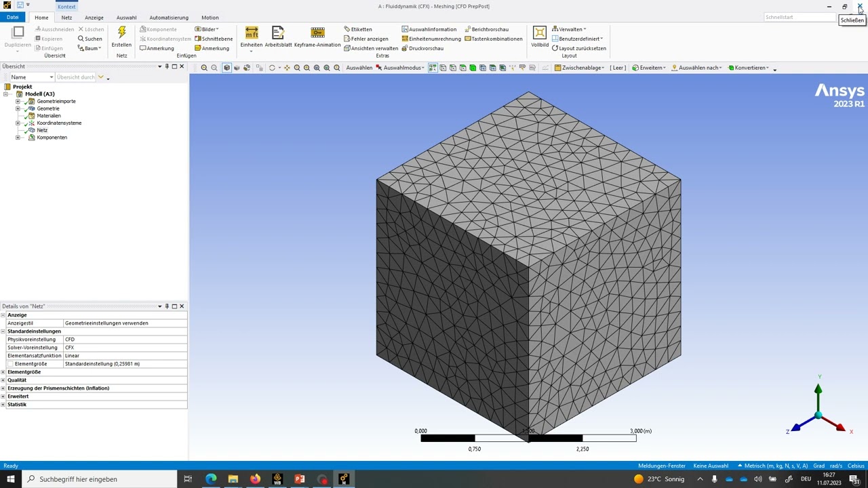This screenshot has height=488, width=868.
Task: Insert a Schnittebene section plane
Action: 214,39
